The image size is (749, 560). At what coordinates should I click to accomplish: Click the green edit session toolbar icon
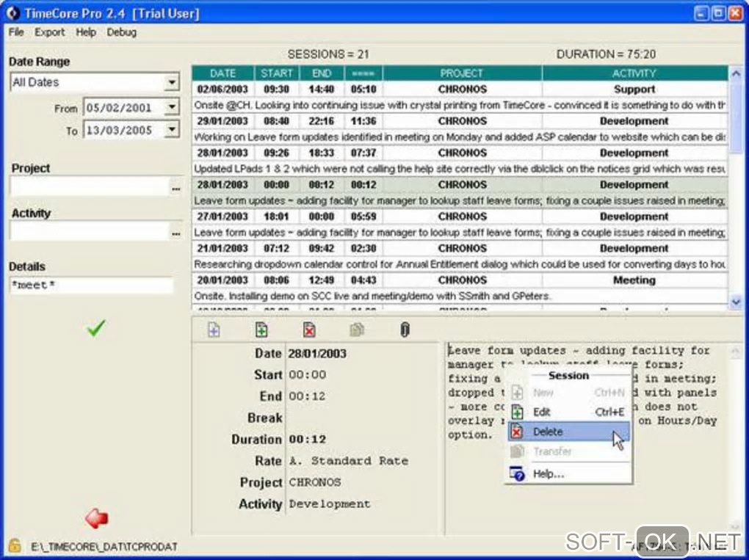[x=261, y=330]
